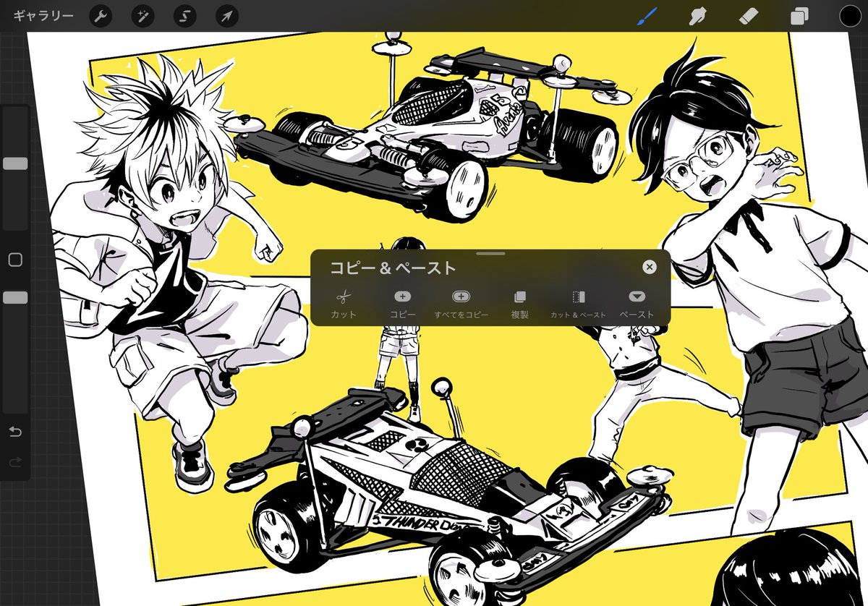Select the Selection S tool
The width and height of the screenshot is (868, 606).
point(185,15)
